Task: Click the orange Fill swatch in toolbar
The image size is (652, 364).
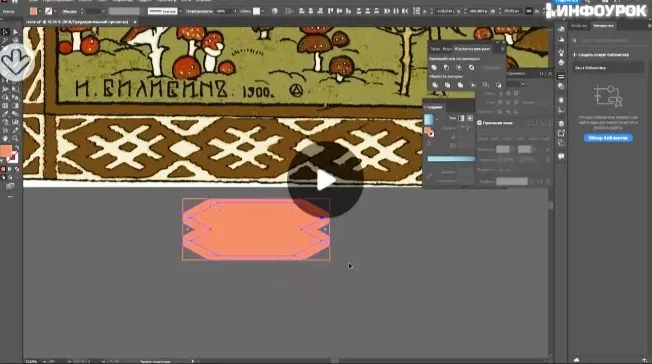Action: tap(6, 152)
